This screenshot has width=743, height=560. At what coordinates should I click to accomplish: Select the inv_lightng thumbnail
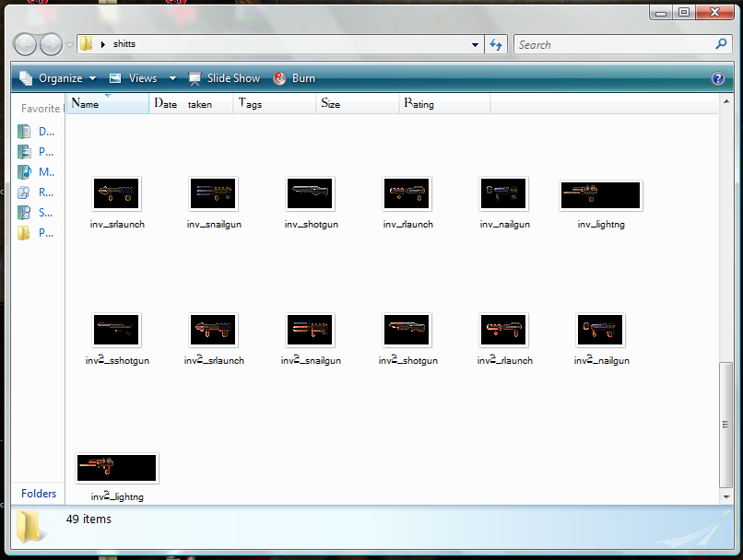coord(601,195)
